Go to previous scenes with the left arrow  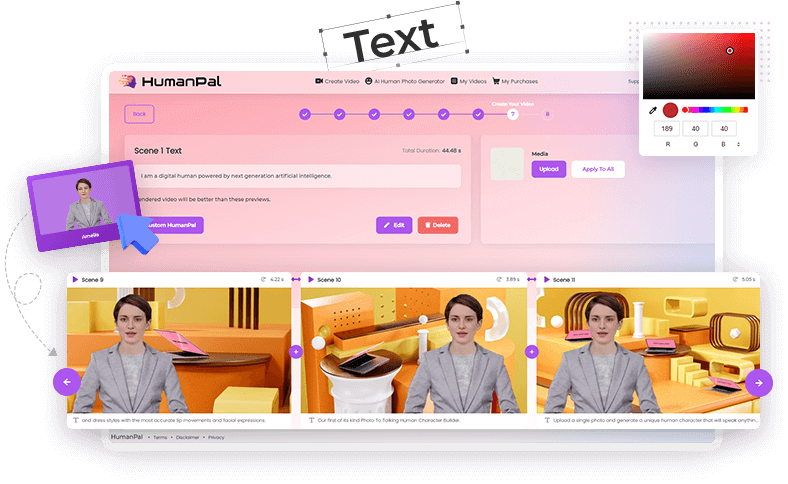tap(67, 382)
